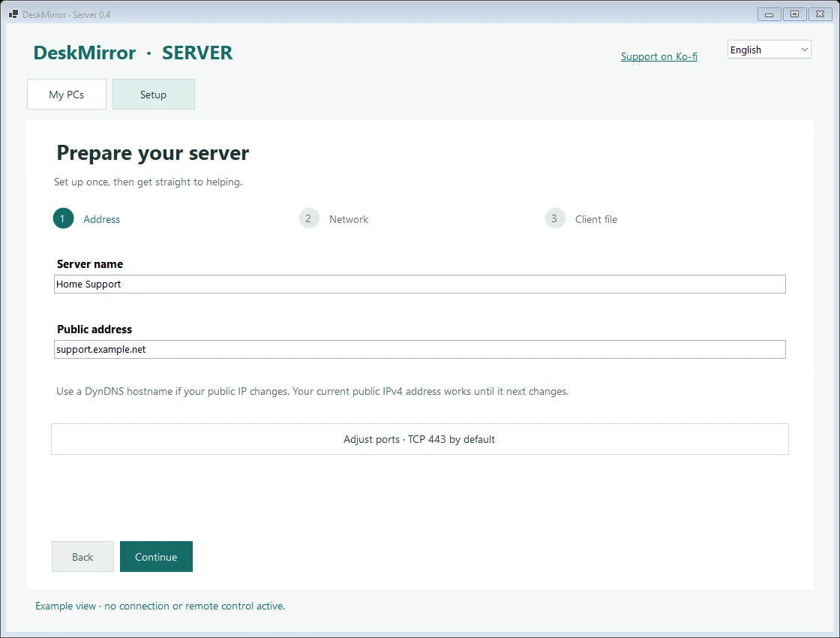Proceed with the Continue button
Screen dimensions: 840x638
156,556
